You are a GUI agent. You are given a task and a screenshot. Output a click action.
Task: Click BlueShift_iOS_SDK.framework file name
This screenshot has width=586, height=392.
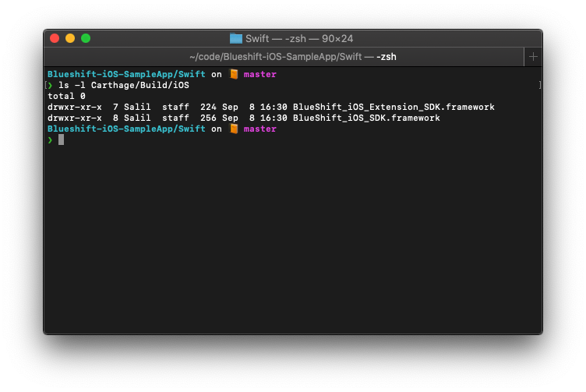tap(366, 118)
